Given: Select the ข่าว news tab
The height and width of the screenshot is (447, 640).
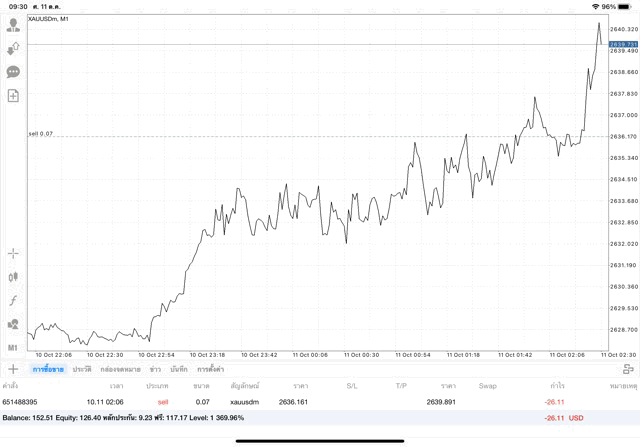Looking at the screenshot, I should tap(155, 370).
